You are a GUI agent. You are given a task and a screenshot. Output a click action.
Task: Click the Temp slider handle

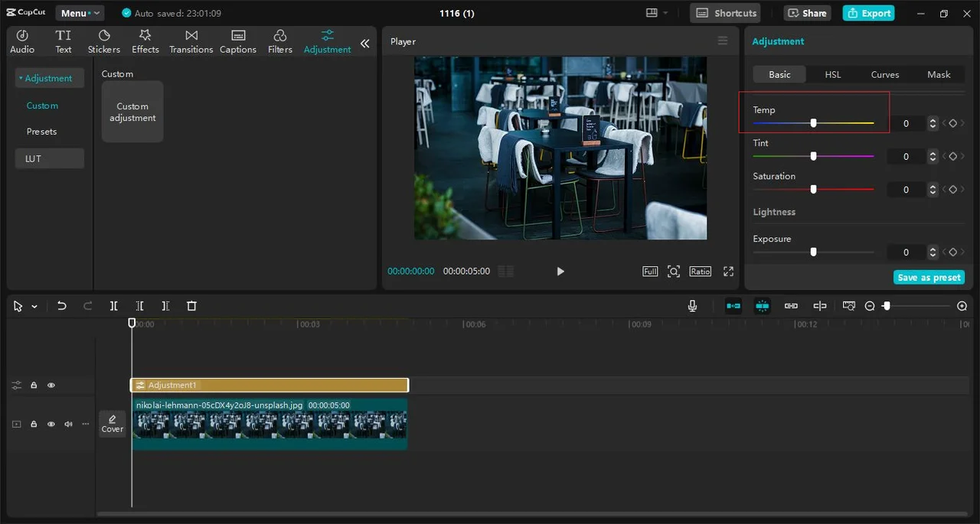coord(813,123)
